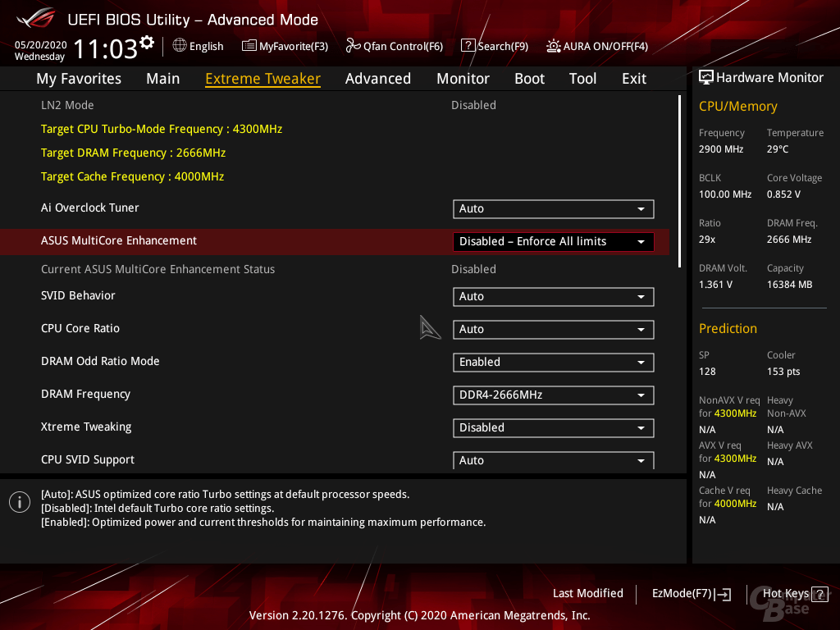
Task: Click the Qfan Control fan icon
Action: (353, 46)
